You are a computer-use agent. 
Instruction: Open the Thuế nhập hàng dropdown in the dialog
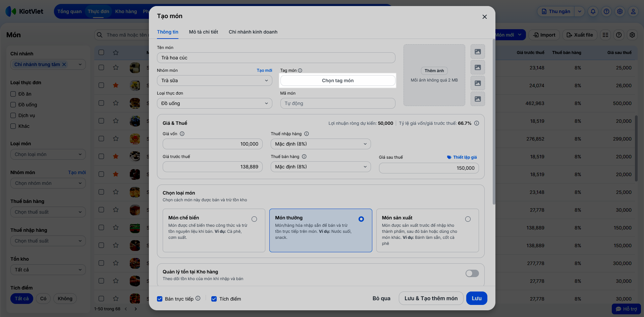pyautogui.click(x=321, y=144)
